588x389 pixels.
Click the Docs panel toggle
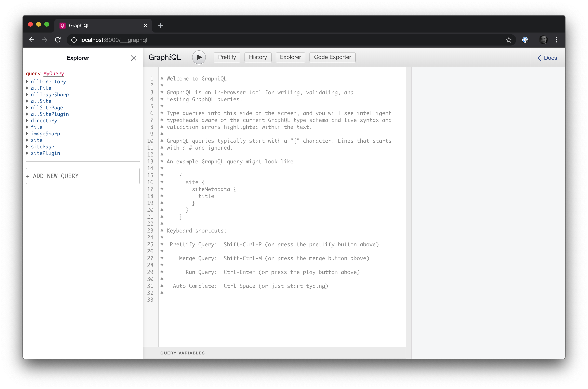tap(547, 57)
